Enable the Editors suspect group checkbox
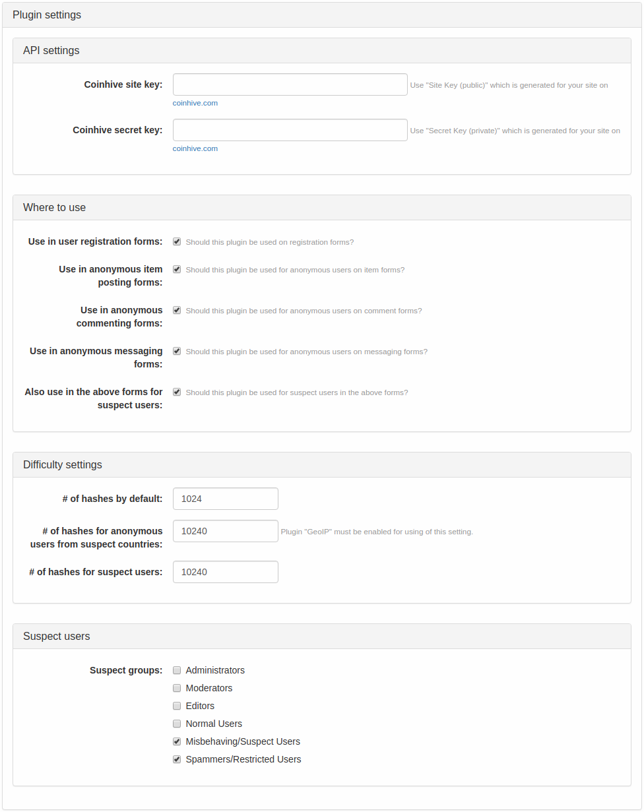Image resolution: width=644 pixels, height=812 pixels. (177, 706)
